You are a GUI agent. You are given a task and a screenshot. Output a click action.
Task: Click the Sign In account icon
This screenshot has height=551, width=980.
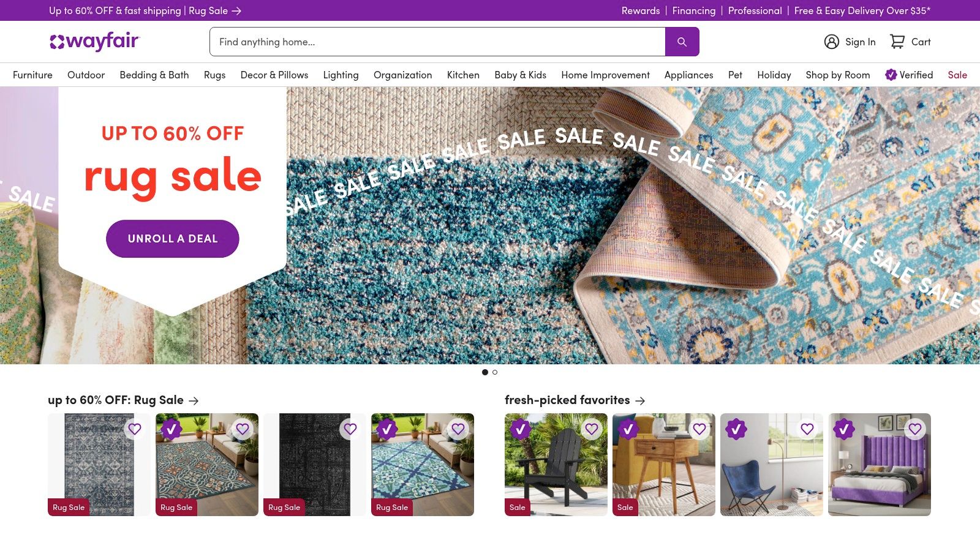(831, 42)
